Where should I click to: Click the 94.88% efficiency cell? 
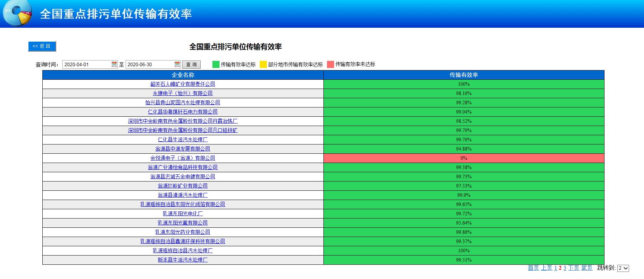(464, 149)
